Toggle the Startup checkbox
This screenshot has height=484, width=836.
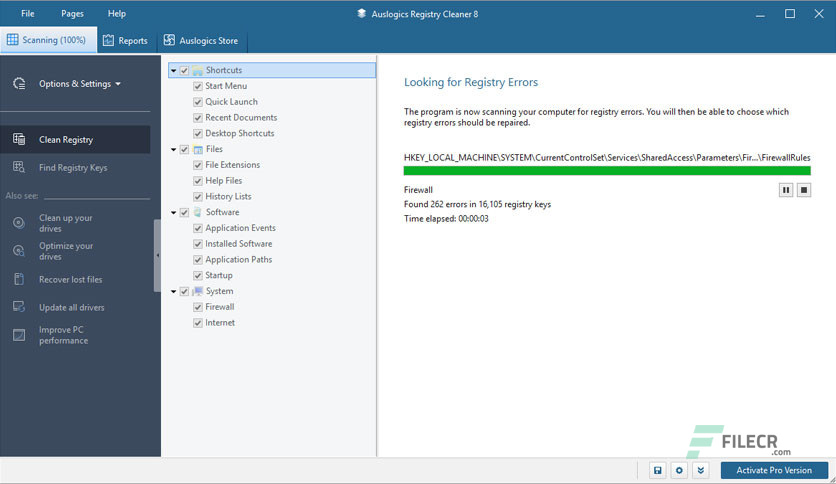(x=198, y=276)
